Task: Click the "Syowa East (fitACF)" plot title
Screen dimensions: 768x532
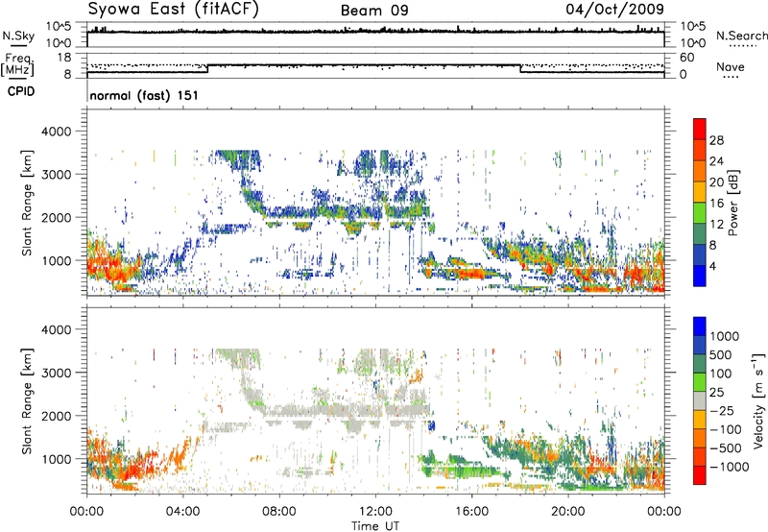Action: tap(174, 9)
